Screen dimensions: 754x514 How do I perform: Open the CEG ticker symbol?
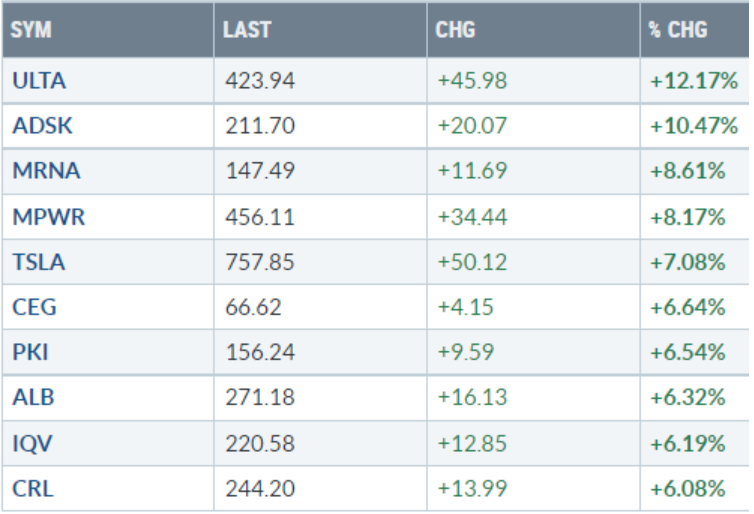pyautogui.click(x=35, y=307)
